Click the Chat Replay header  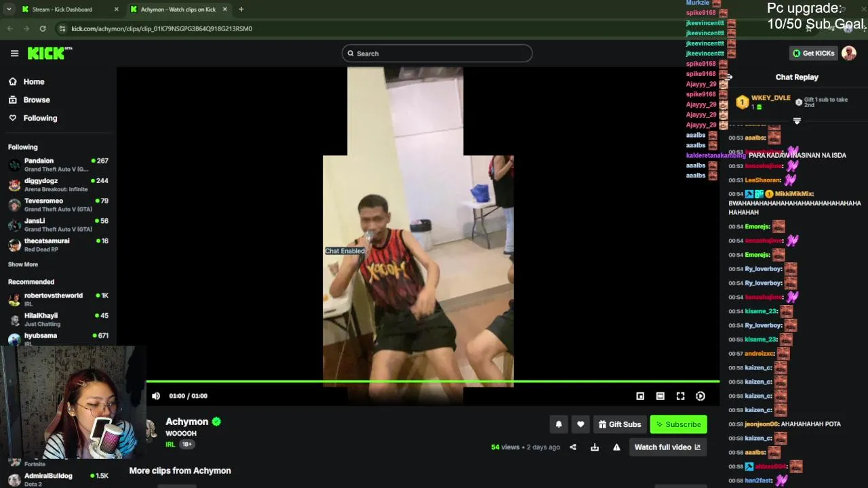[x=797, y=77]
